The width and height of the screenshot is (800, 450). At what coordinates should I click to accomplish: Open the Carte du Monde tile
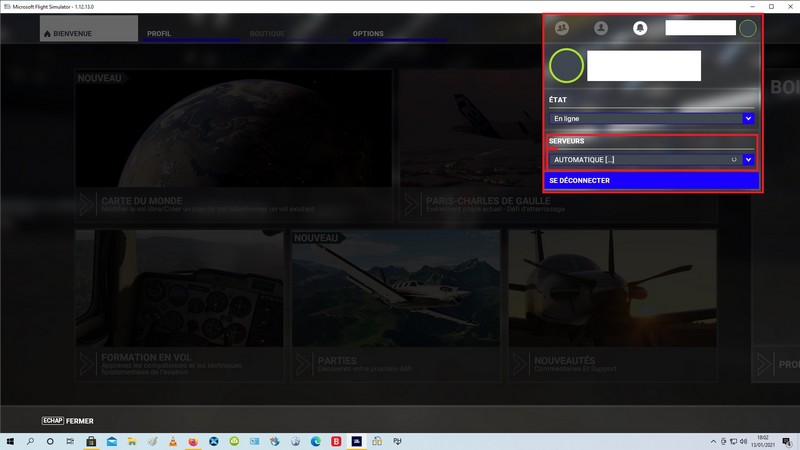(234, 145)
